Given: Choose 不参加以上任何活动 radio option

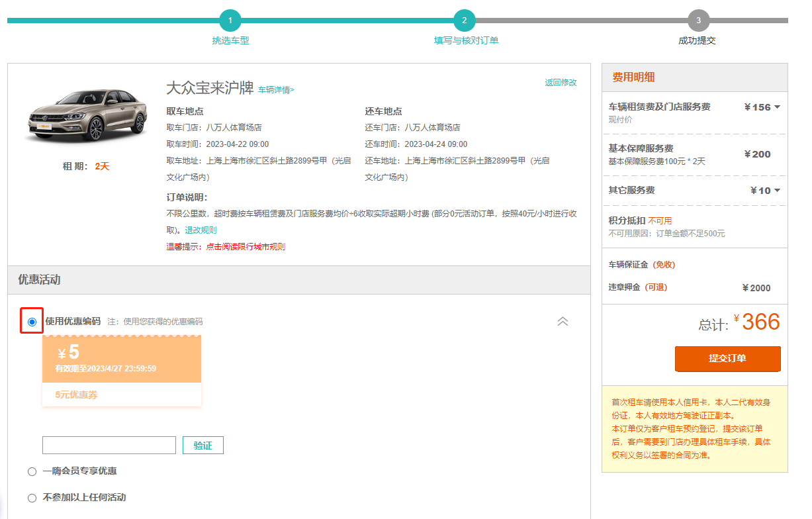Looking at the screenshot, I should tap(32, 498).
